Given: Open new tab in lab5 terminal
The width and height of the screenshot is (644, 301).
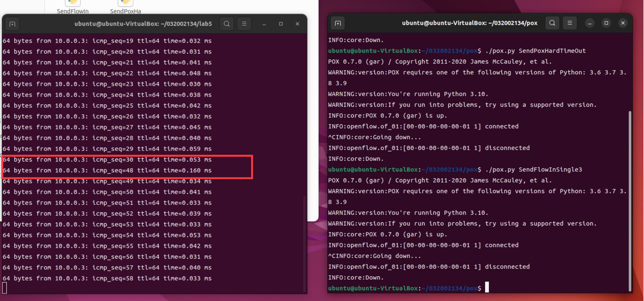Looking at the screenshot, I should 12,24.
